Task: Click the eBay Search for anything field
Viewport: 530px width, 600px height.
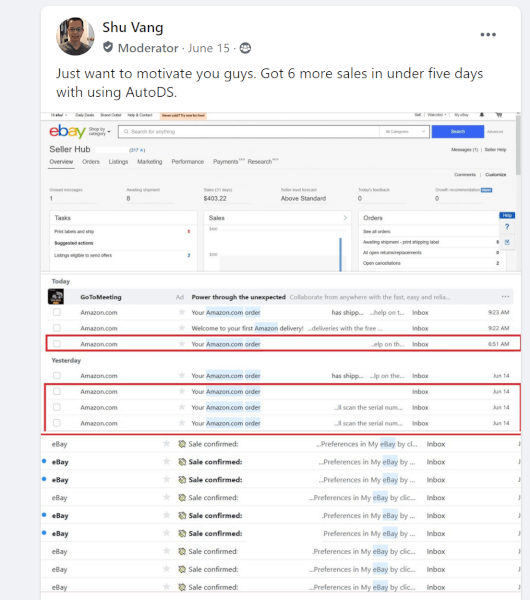Action: [x=249, y=131]
